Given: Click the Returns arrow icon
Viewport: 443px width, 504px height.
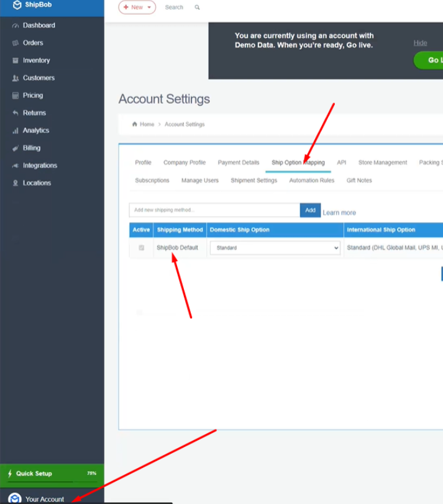Looking at the screenshot, I should pyautogui.click(x=16, y=113).
